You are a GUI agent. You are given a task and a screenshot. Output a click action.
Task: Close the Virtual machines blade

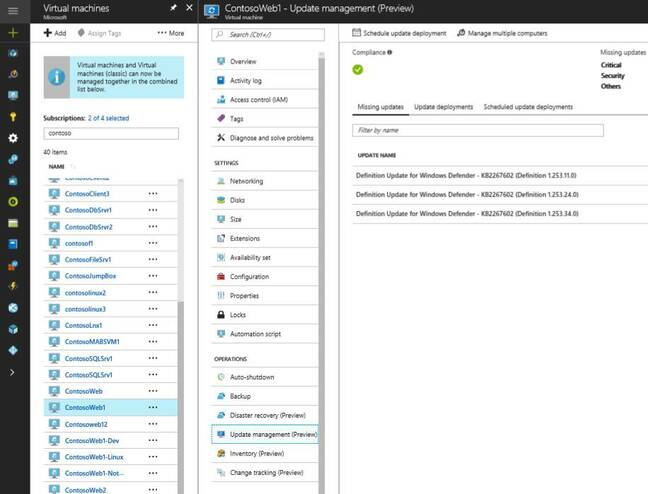189,8
